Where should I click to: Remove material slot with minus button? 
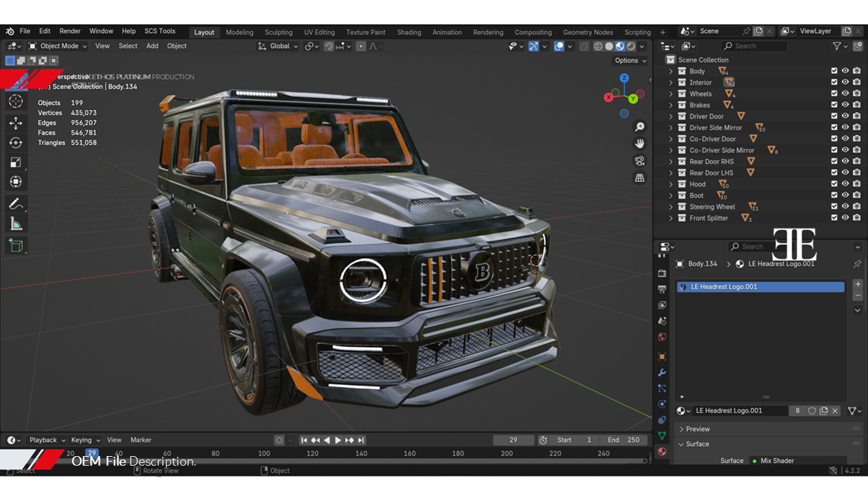tap(858, 296)
